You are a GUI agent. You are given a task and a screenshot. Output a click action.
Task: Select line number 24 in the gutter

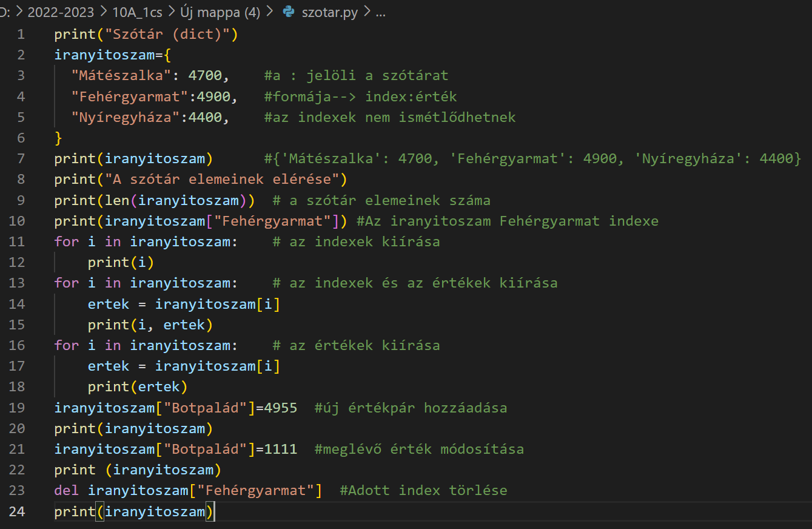tap(18, 511)
